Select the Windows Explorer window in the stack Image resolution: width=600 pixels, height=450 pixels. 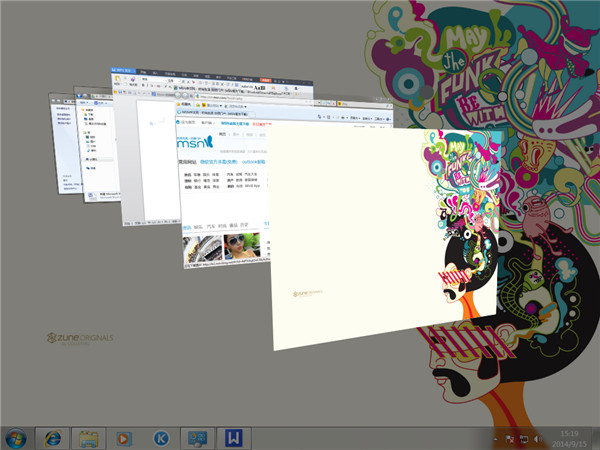92,150
